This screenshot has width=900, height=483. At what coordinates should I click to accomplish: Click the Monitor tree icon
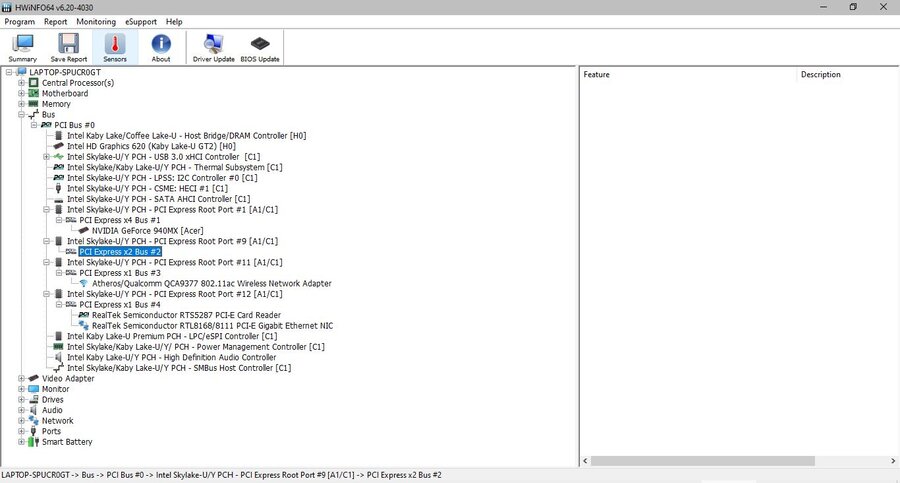click(34, 389)
